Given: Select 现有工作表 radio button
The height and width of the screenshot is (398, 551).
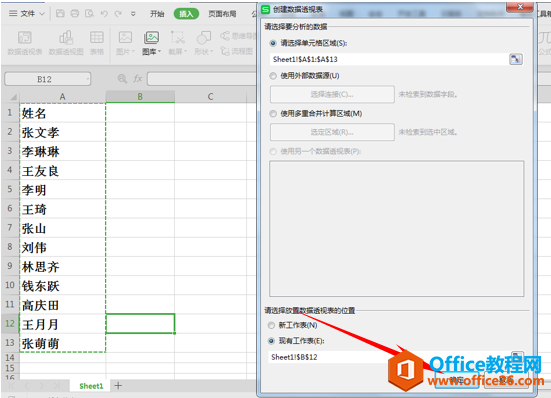Looking at the screenshot, I should point(271,341).
